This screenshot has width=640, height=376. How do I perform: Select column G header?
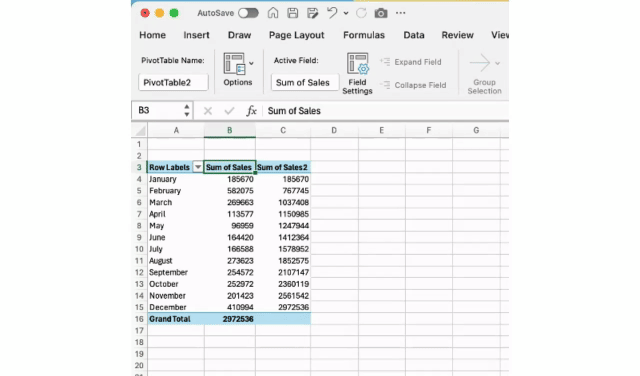[476, 131]
